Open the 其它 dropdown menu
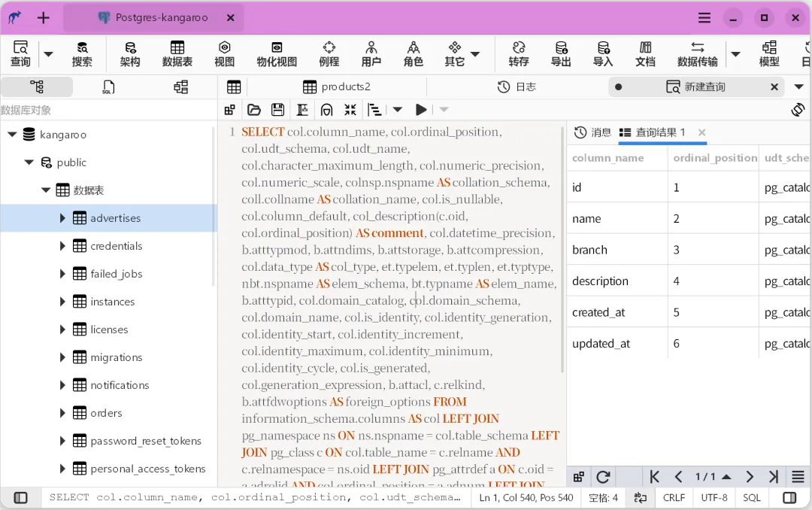Screen dimensions: 812x510 pyautogui.click(x=462, y=53)
